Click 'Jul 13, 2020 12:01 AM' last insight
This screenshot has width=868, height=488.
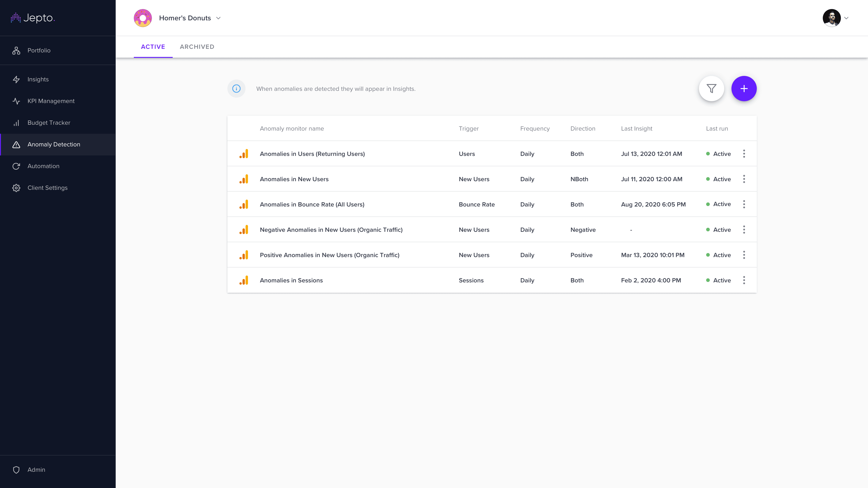(x=651, y=154)
